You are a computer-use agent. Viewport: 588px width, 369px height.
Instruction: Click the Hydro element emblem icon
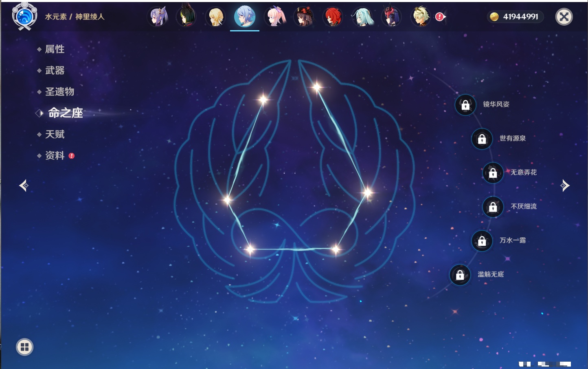(24, 16)
